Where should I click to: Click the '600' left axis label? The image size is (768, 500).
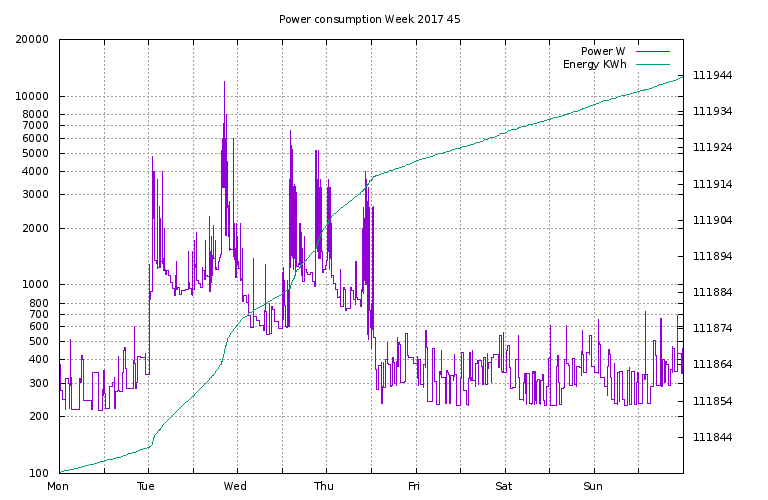39,327
